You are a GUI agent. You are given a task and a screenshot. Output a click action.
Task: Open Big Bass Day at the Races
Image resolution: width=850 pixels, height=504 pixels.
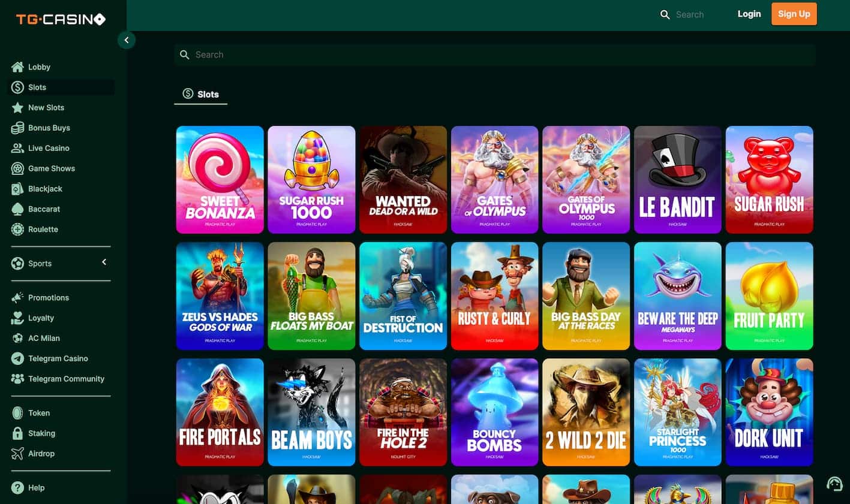click(x=586, y=296)
